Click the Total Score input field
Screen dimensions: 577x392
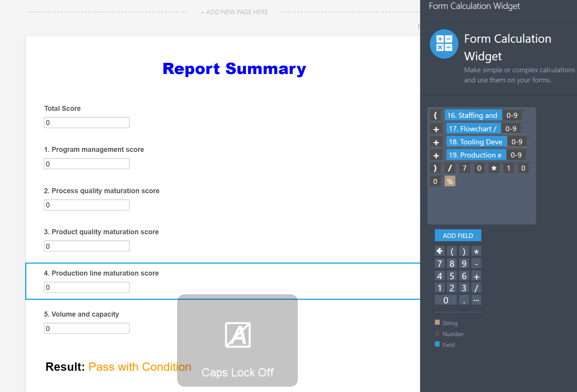coord(87,123)
